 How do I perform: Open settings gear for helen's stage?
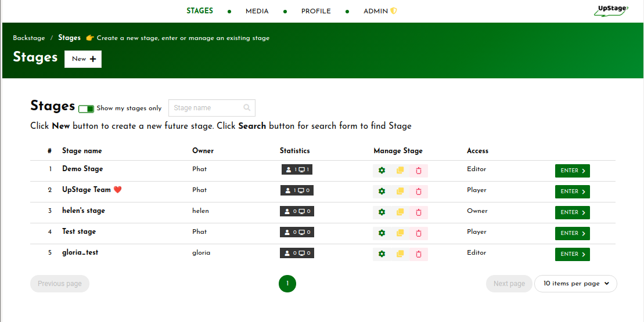382,212
